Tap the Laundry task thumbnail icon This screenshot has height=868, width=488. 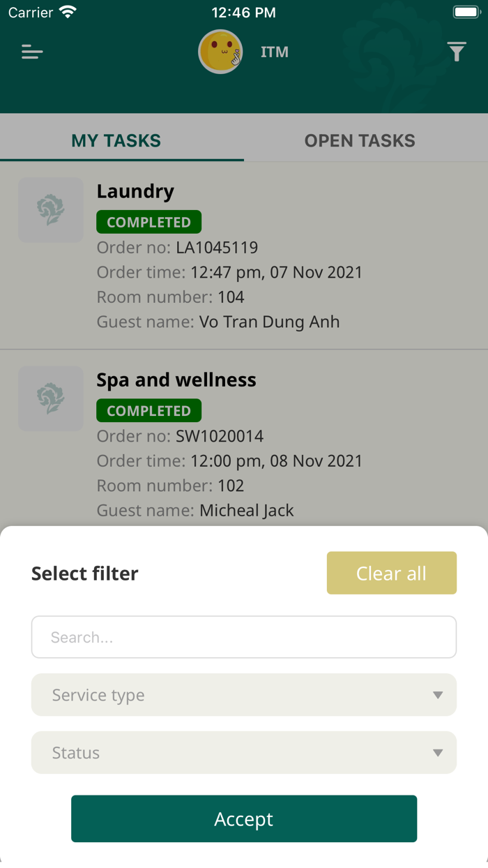click(50, 209)
